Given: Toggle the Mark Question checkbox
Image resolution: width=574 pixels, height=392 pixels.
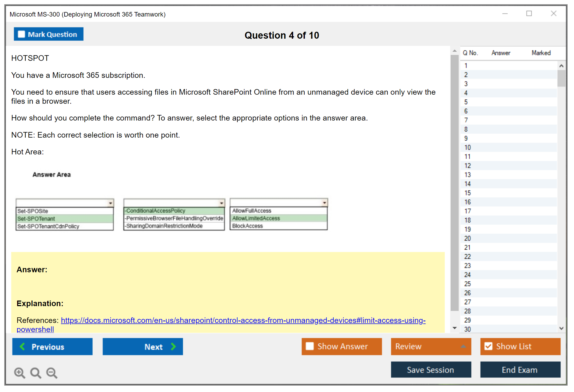Looking at the screenshot, I should (21, 34).
